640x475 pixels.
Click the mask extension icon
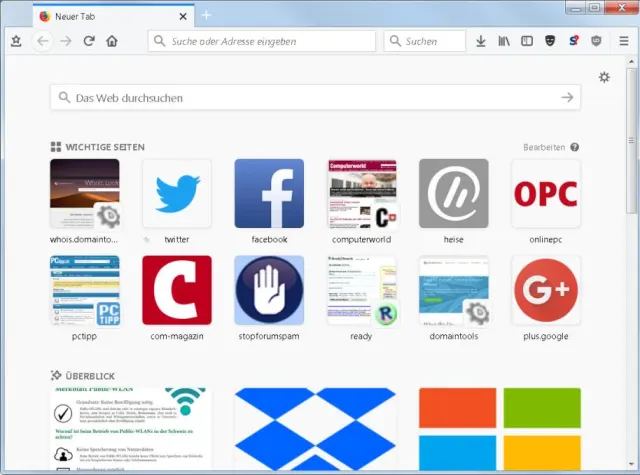pyautogui.click(x=550, y=41)
